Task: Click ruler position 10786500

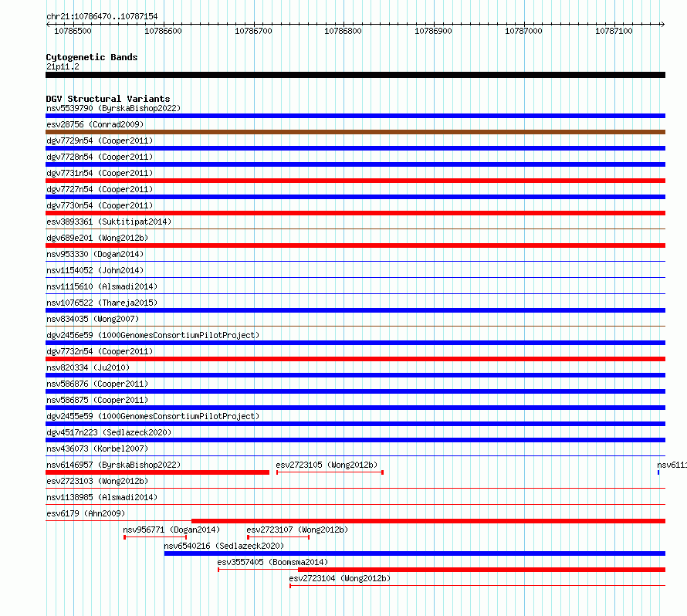Action: (73, 31)
